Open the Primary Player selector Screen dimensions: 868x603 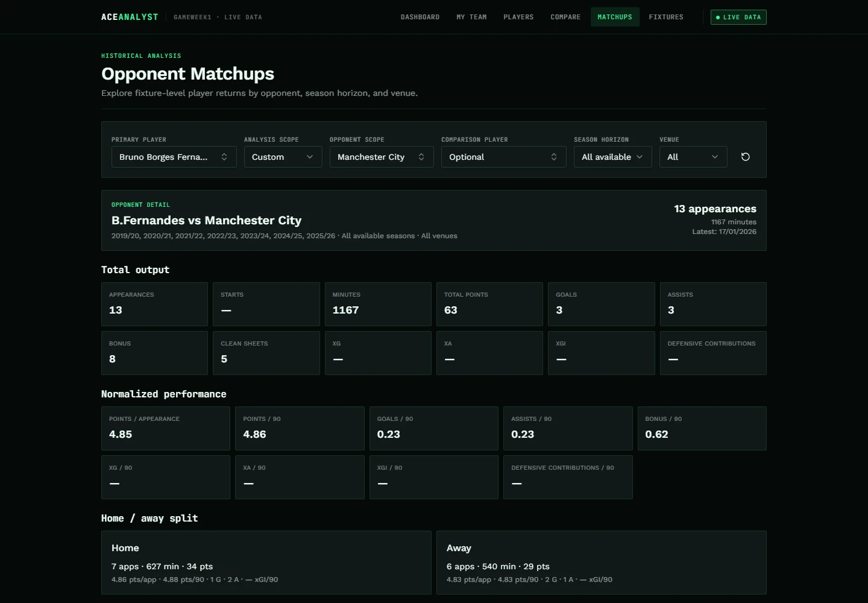[174, 157]
